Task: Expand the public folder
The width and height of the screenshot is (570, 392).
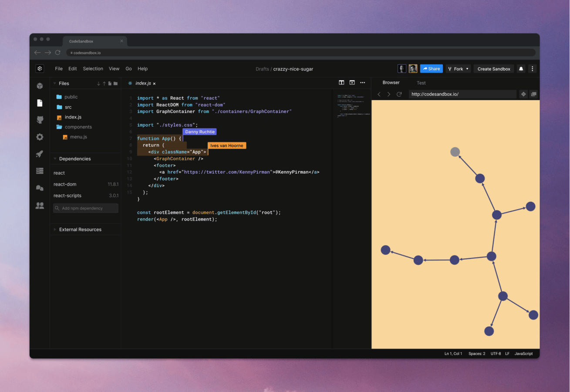Action: pyautogui.click(x=67, y=97)
